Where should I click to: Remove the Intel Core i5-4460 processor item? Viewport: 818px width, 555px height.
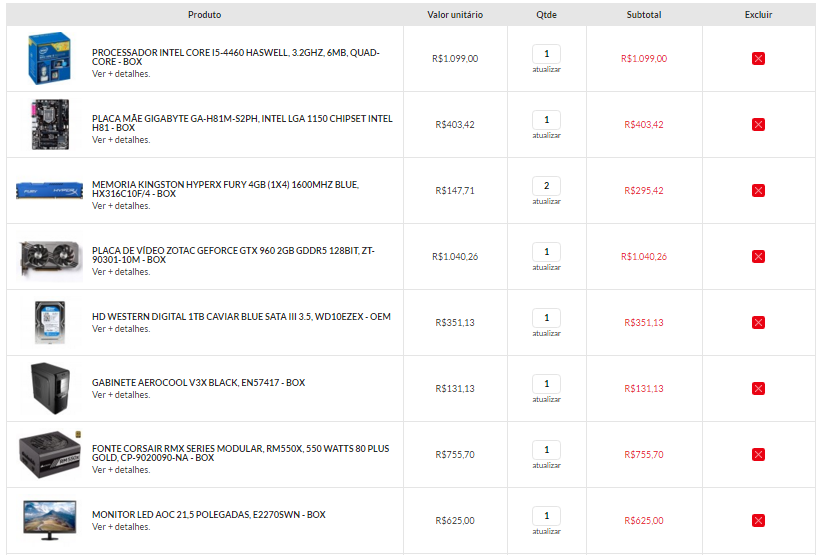click(758, 58)
